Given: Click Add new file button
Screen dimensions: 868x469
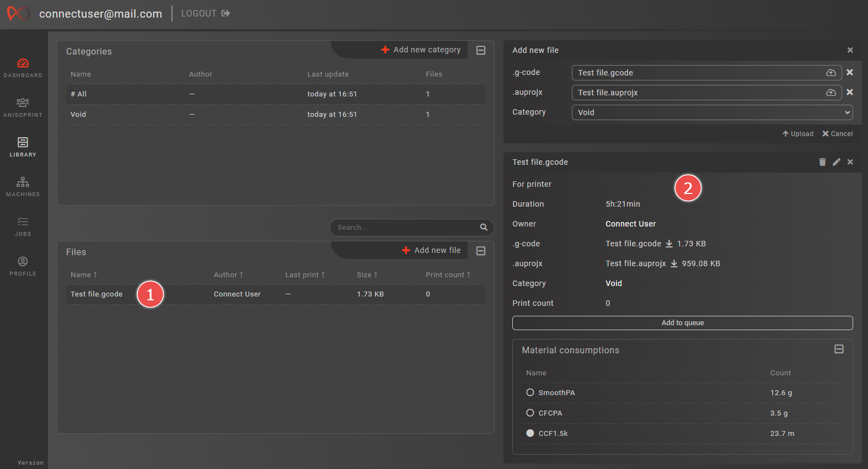Looking at the screenshot, I should [x=431, y=250].
